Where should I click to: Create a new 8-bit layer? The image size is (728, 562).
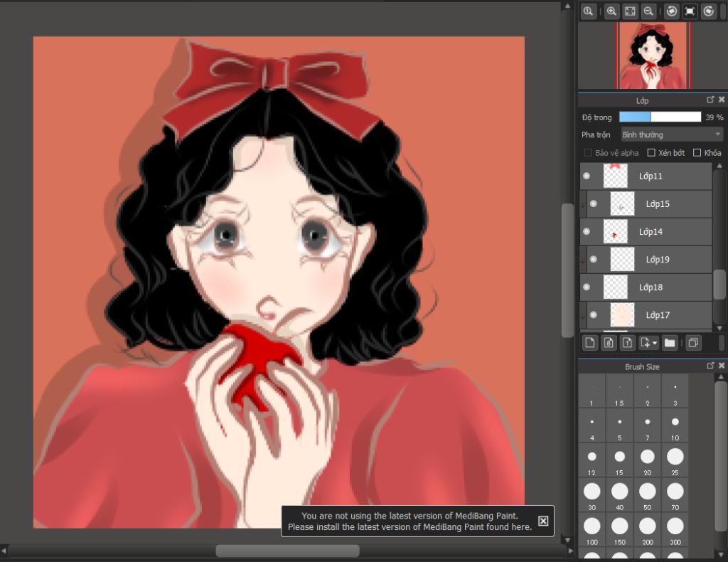[x=609, y=343]
